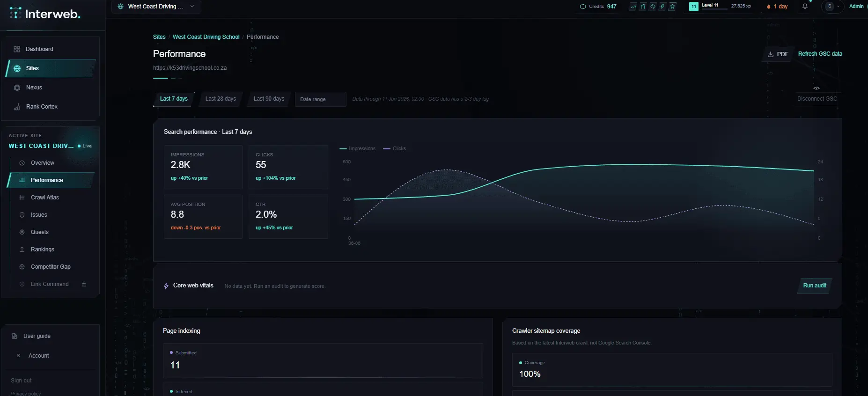The height and width of the screenshot is (396, 868).
Task: Click the Credits hexagon icon
Action: [x=583, y=7]
